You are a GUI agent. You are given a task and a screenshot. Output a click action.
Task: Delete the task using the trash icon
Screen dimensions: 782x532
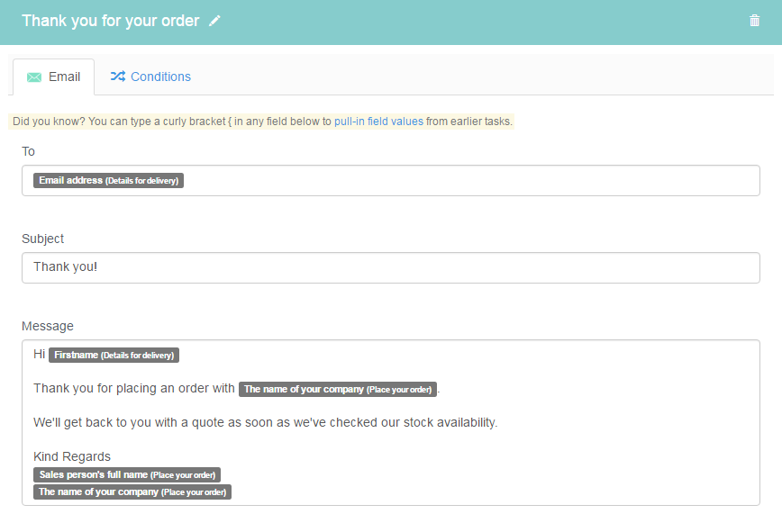point(754,21)
